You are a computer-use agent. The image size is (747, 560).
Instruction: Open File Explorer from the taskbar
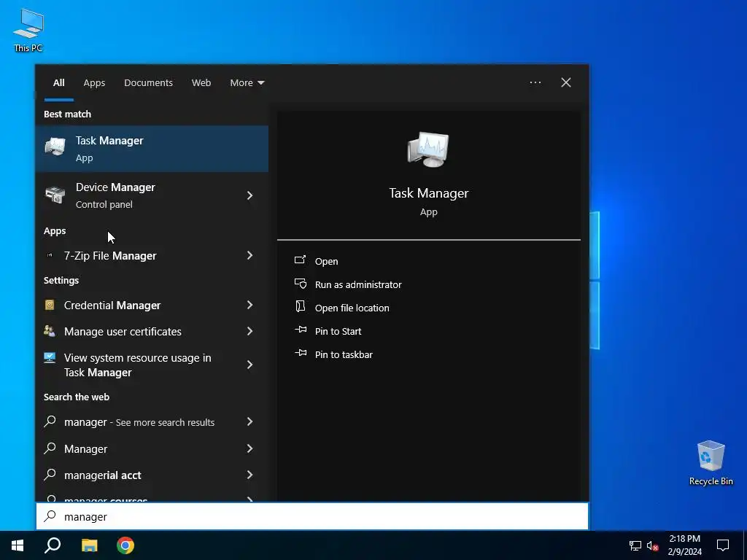pyautogui.click(x=89, y=545)
